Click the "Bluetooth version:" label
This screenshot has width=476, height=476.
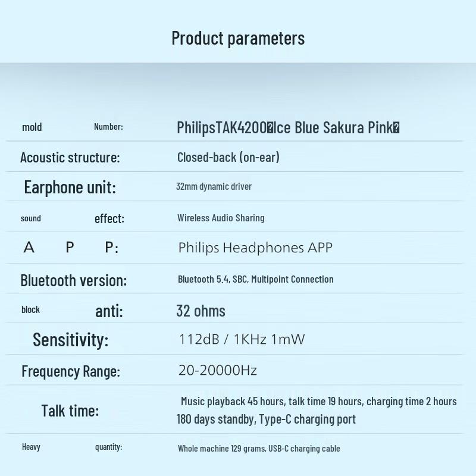click(73, 280)
